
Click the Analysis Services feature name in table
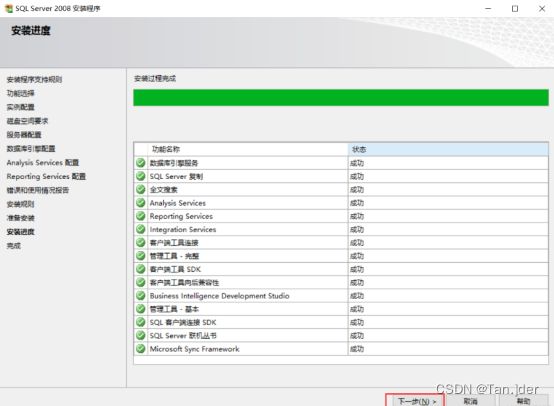178,203
